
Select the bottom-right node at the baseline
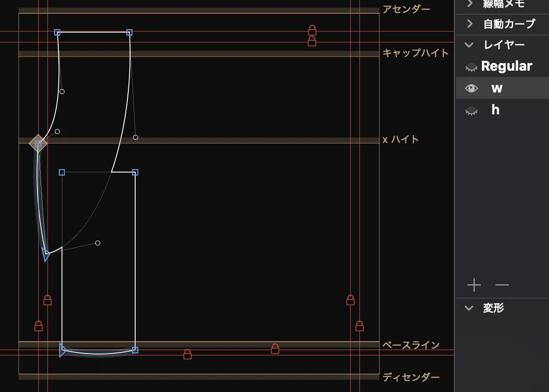pos(135,350)
